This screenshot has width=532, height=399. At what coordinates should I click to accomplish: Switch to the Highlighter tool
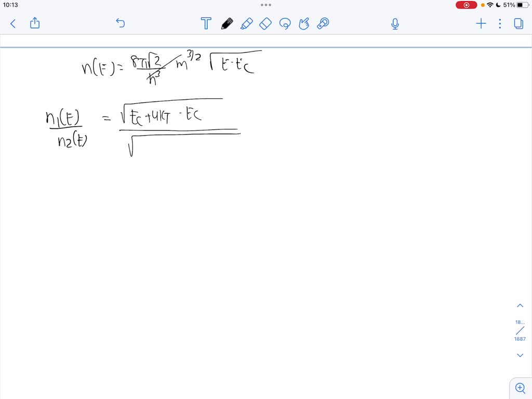pos(247,23)
